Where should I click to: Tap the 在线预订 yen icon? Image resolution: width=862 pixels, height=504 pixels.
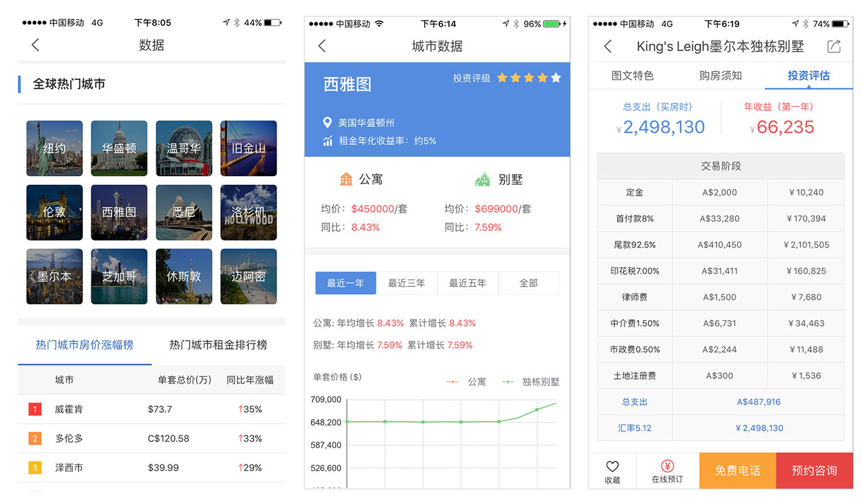tap(667, 466)
